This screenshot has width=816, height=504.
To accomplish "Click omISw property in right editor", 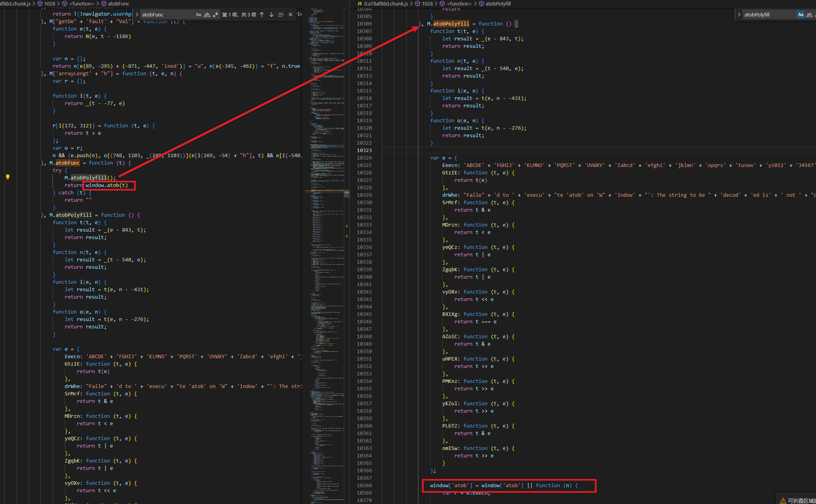I will click(450, 448).
